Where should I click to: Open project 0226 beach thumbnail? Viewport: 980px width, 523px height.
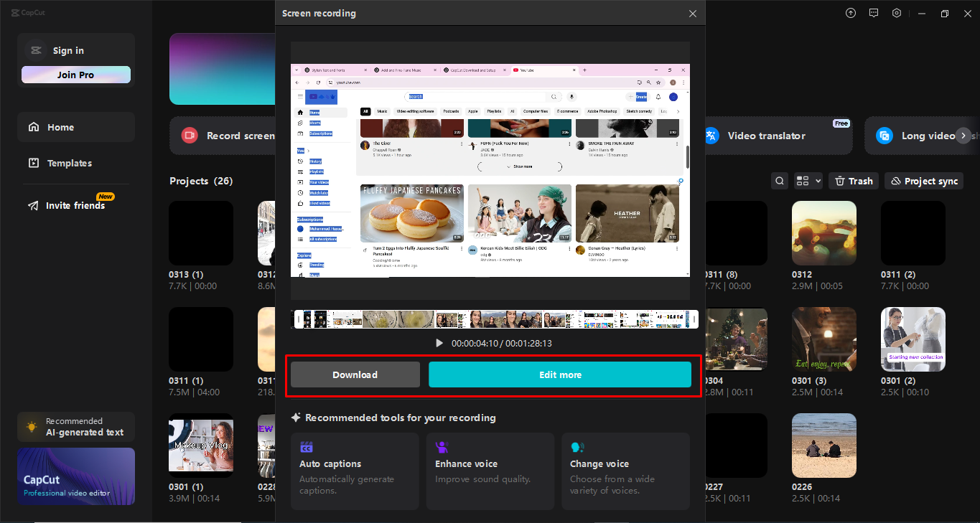tap(824, 446)
